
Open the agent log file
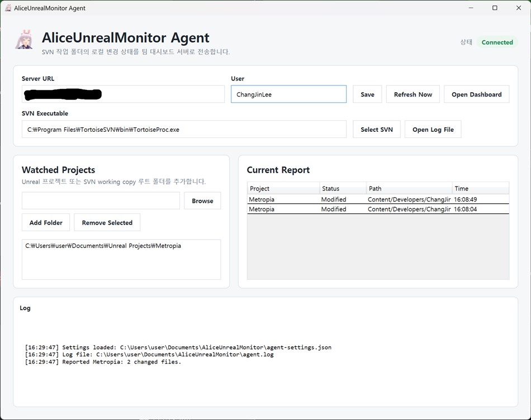[x=433, y=129]
